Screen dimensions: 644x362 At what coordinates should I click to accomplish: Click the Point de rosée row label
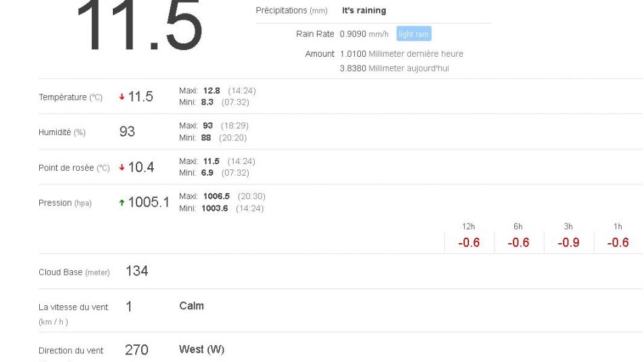pyautogui.click(x=74, y=167)
